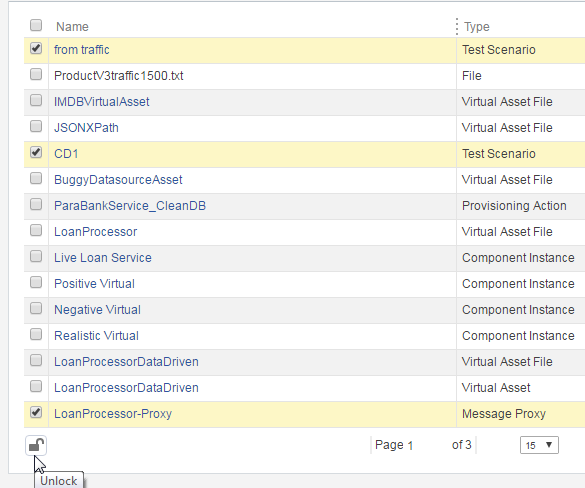This screenshot has height=488, width=585.
Task: Open the Negative Virtual link
Action: (x=97, y=310)
